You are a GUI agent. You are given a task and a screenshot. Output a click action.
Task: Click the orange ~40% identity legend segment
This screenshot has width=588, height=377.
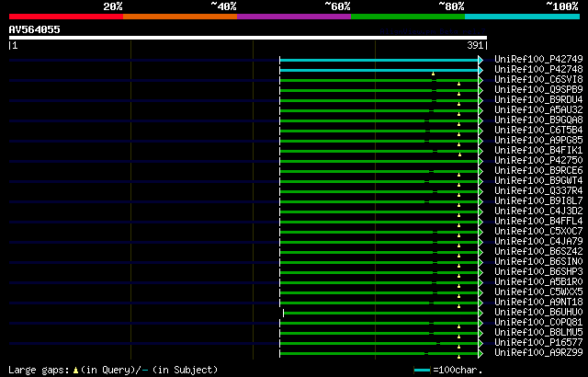(x=180, y=17)
